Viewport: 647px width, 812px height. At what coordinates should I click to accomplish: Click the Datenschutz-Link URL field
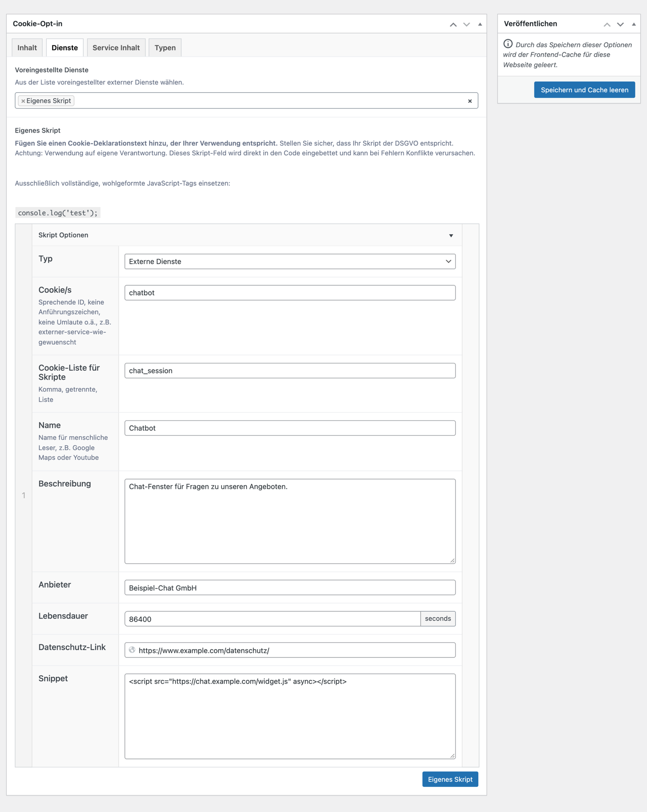[290, 650]
